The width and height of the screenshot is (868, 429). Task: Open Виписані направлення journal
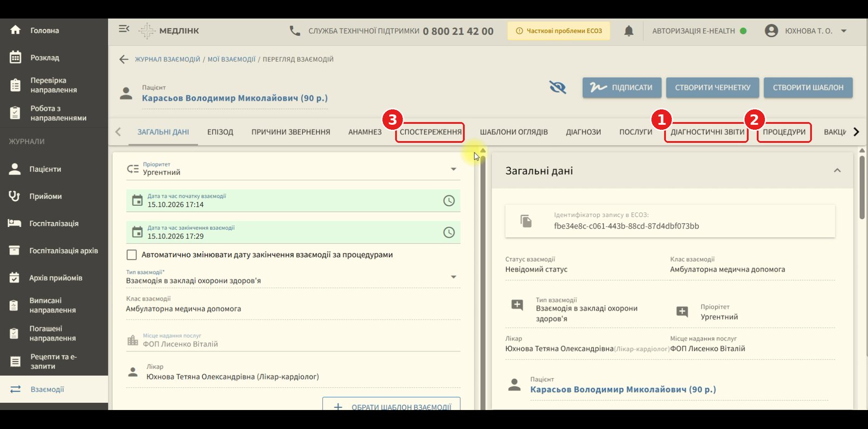click(54, 305)
